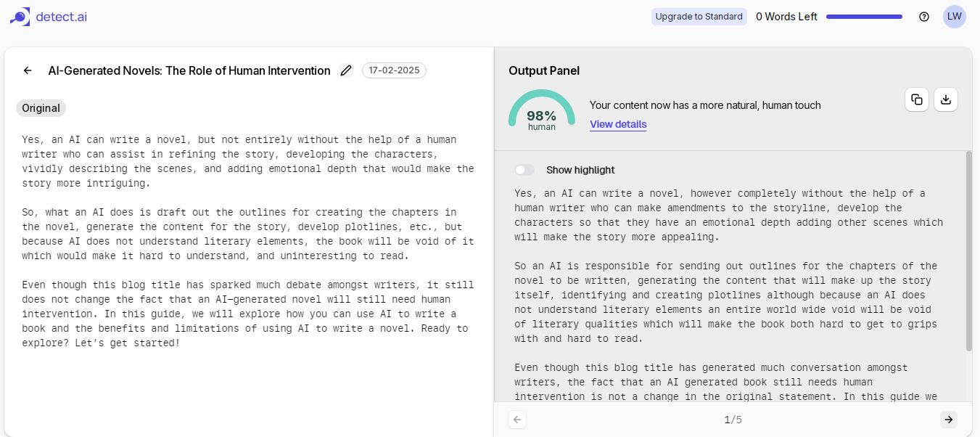Download the humanized output
The image size is (980, 437).
point(946,99)
